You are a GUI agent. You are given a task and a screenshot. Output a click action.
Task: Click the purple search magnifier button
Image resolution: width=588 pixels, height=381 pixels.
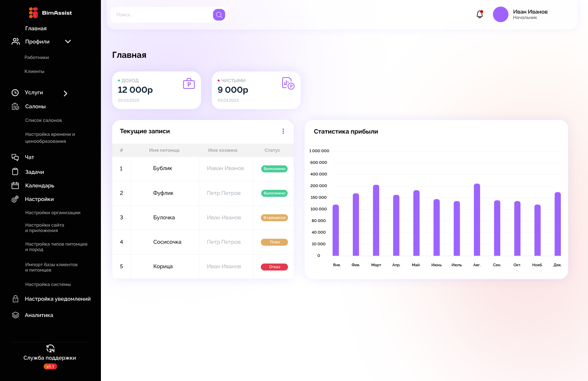pyautogui.click(x=219, y=15)
